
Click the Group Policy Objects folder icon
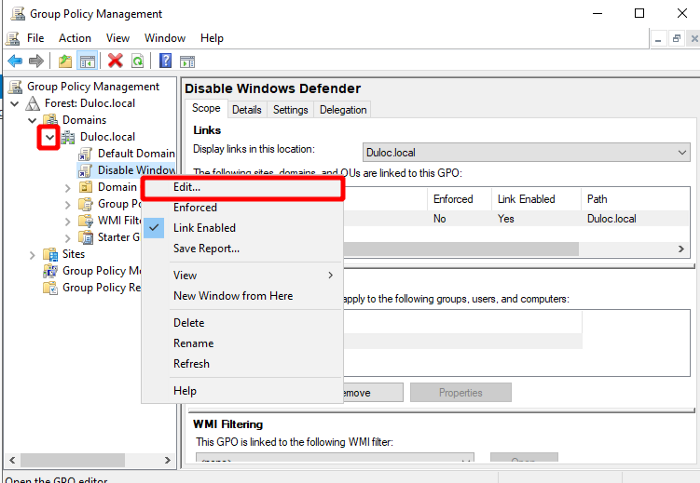point(85,204)
